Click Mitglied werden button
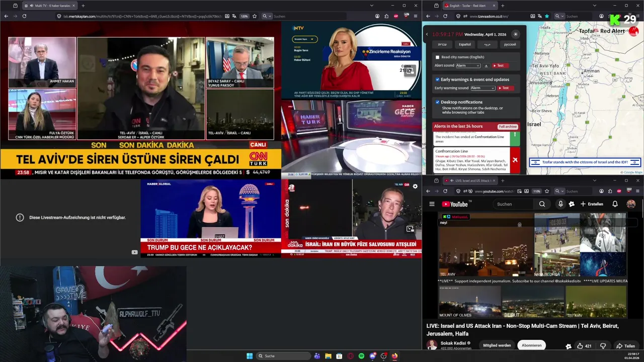 [x=497, y=345]
